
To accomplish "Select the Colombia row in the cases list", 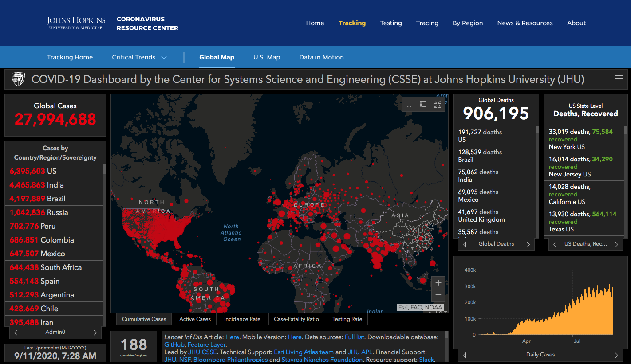I will coord(53,240).
